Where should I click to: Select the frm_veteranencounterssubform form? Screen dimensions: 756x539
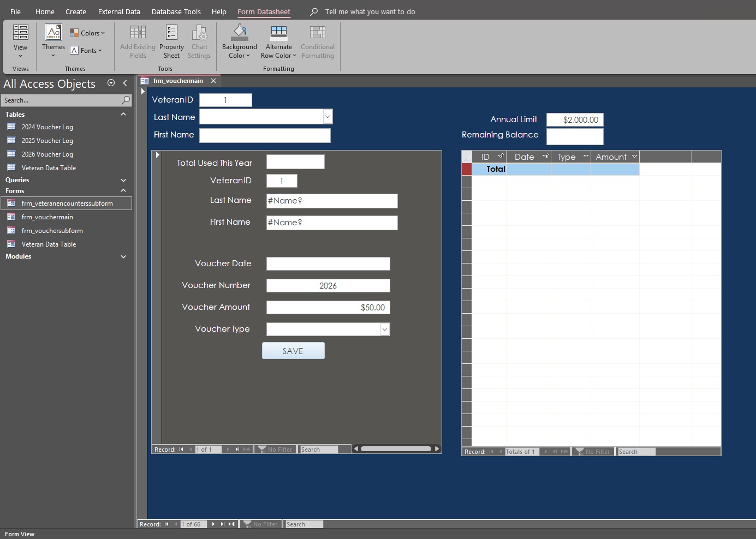[x=66, y=203]
